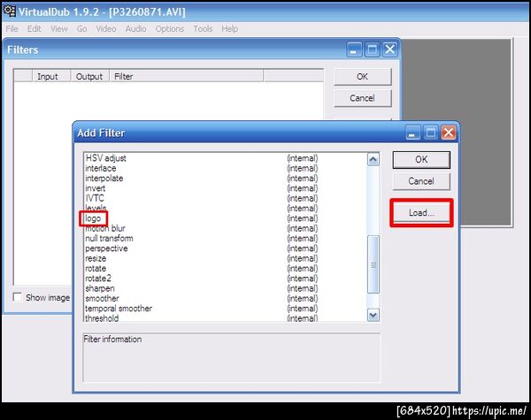Toggle the Show image checkbox
Screen dimensions: 531x420
point(18,297)
